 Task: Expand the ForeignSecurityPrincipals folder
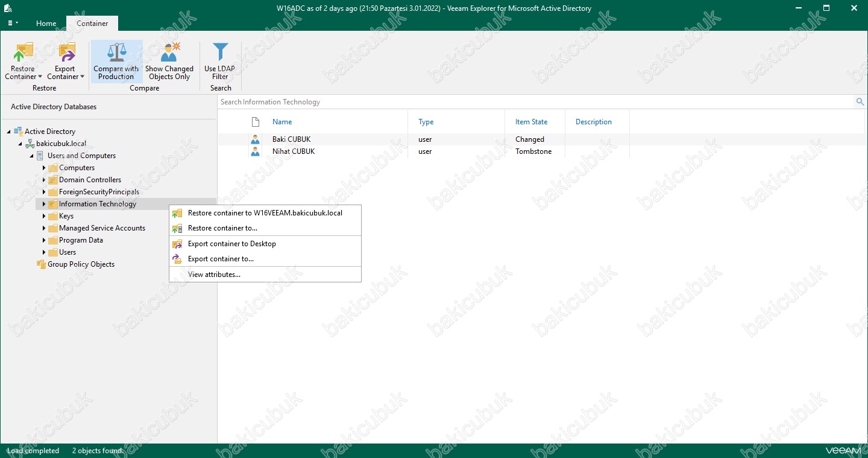(x=44, y=192)
